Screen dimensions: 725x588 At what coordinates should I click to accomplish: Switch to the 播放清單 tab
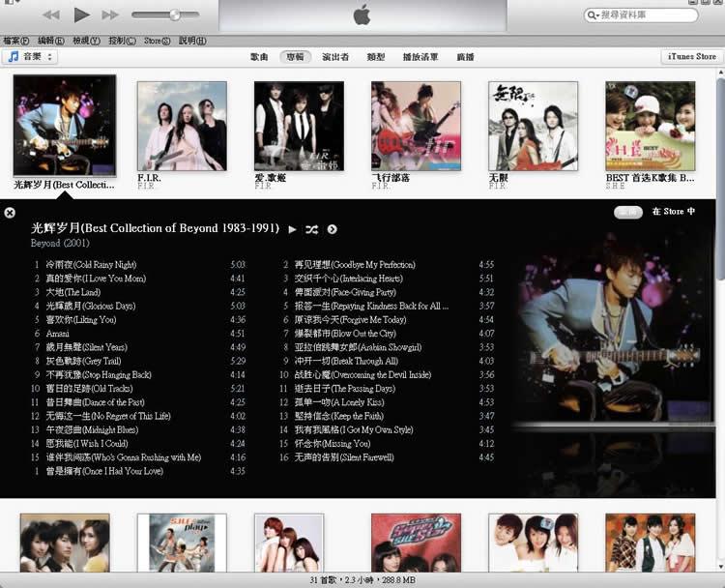[x=420, y=57]
